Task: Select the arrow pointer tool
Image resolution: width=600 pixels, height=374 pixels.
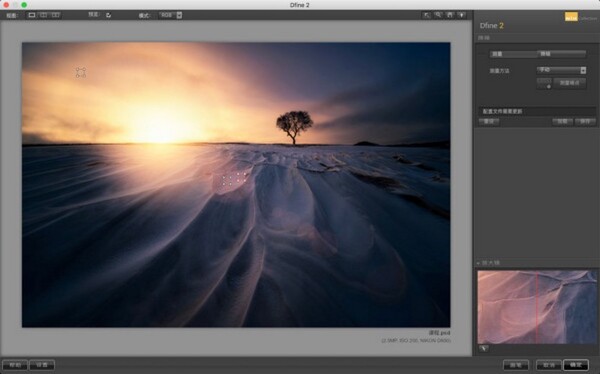Action: coord(426,15)
